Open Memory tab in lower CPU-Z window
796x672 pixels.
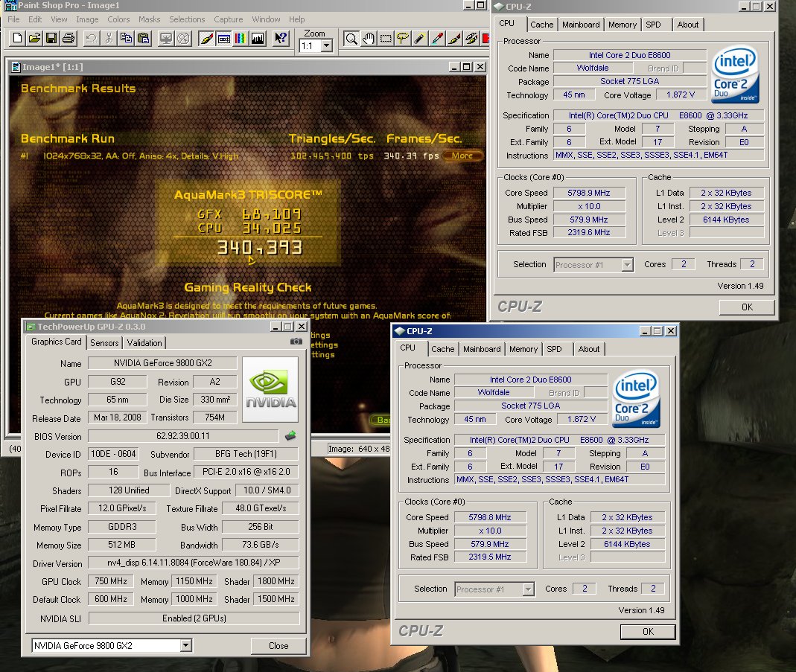(x=523, y=349)
